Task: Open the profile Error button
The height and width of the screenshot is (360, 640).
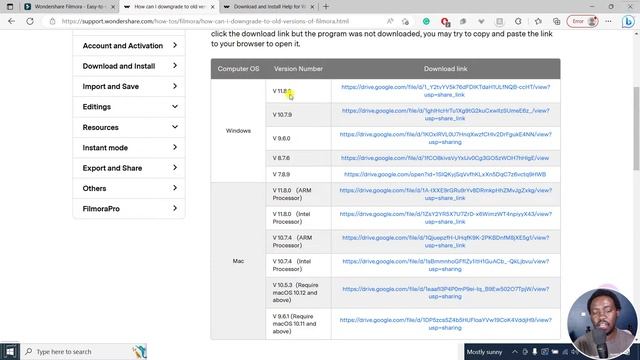Action: 582,21
